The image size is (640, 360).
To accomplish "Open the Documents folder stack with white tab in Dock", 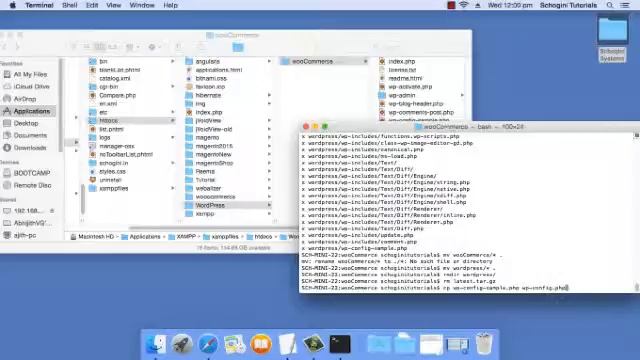I will tap(405, 344).
